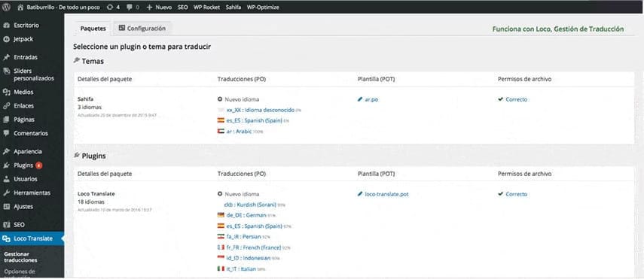This screenshot has height=279, width=644.
Task: Click Correcto link in Loco Translate row
Action: 516,194
